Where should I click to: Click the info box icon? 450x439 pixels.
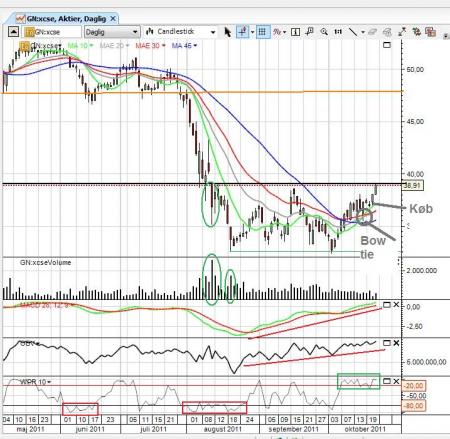pos(295,32)
